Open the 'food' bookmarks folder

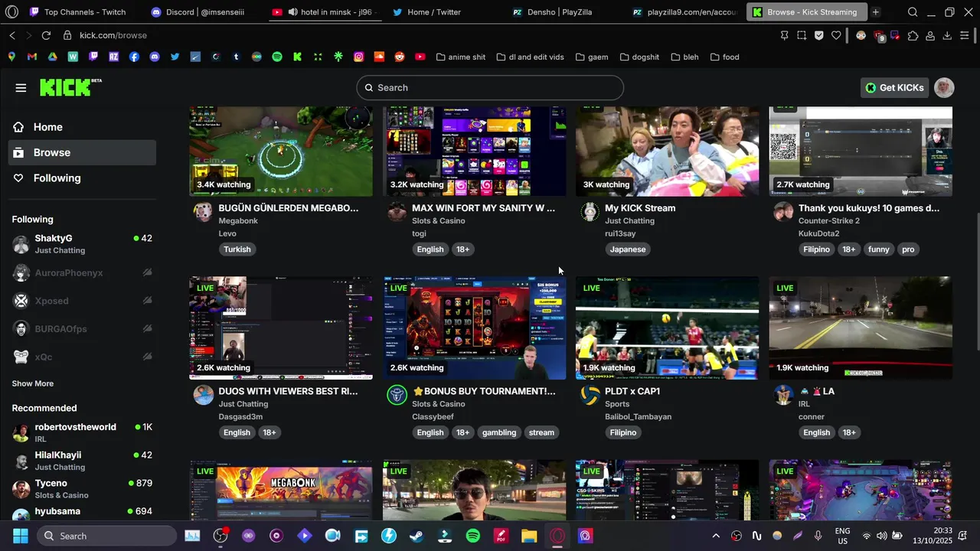[x=724, y=57]
